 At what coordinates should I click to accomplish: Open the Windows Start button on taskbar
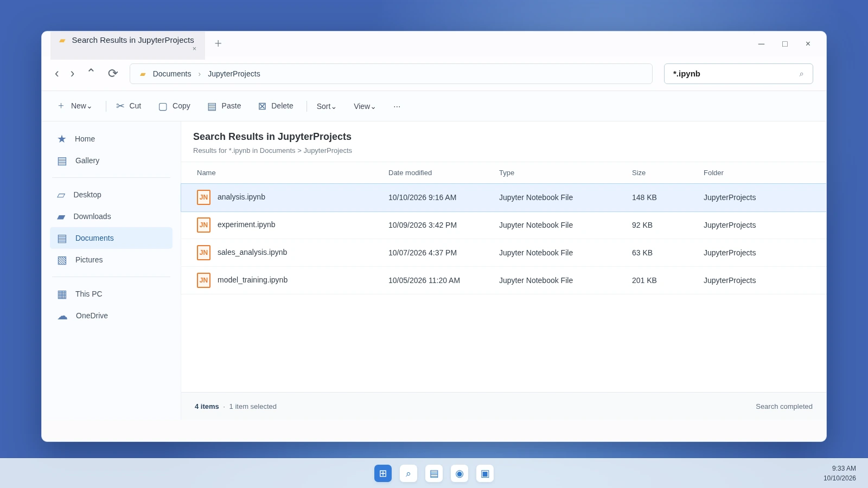point(383,473)
